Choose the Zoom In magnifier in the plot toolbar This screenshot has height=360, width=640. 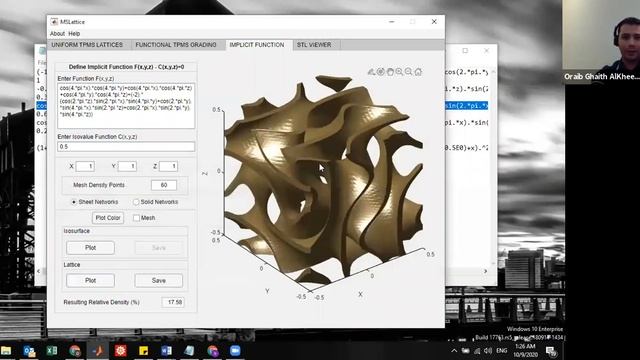(x=399, y=72)
